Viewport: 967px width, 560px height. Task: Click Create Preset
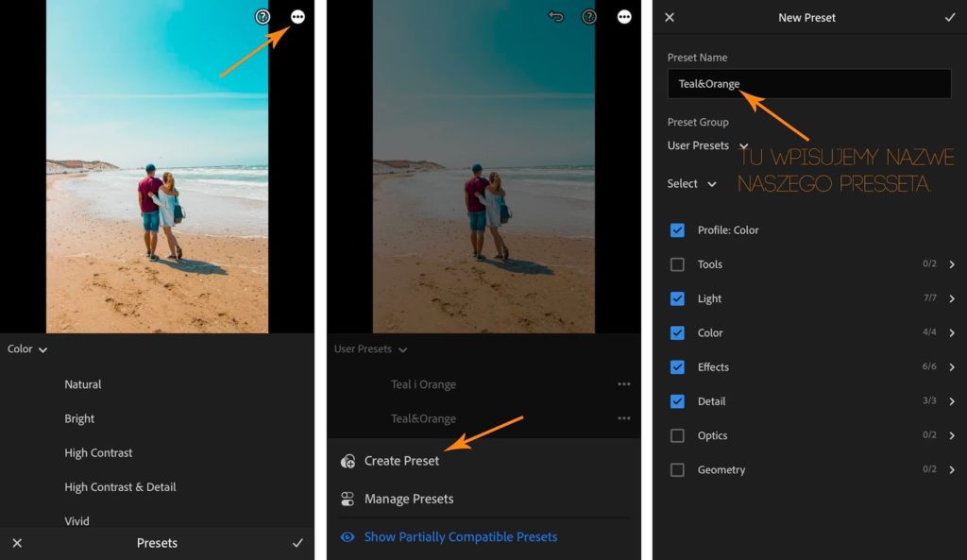coord(401,461)
